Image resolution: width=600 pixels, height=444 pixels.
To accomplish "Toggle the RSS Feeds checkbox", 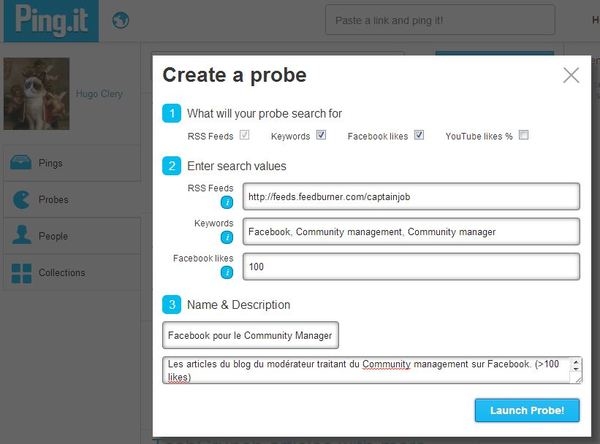I will [x=245, y=135].
